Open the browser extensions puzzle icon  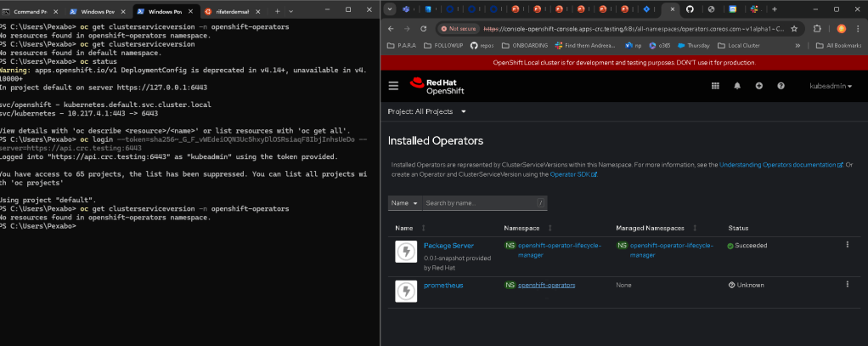(817, 29)
